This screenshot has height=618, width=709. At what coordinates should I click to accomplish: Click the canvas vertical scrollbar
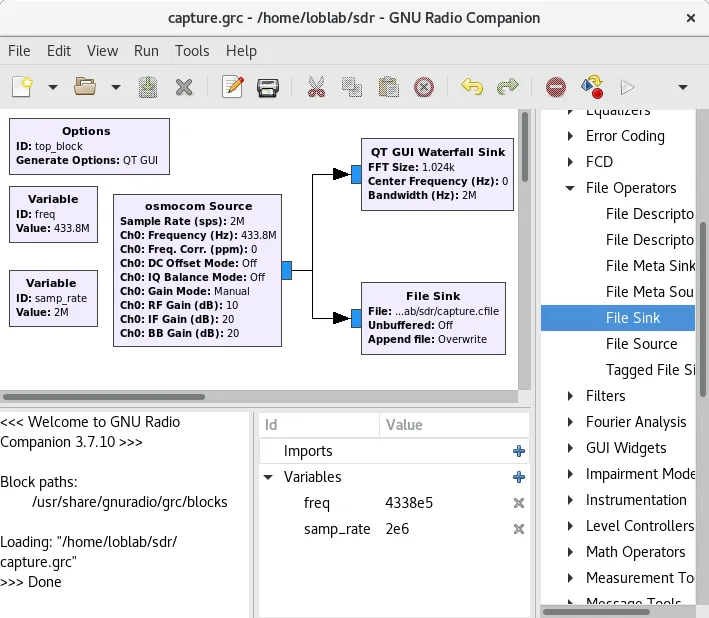[x=525, y=146]
